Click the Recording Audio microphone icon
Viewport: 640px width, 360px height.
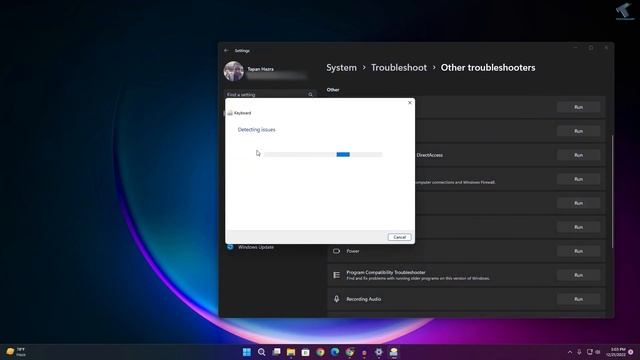(336, 299)
